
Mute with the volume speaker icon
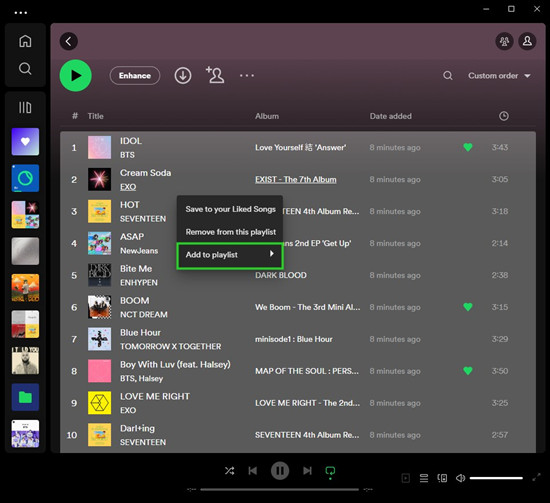[x=461, y=478]
